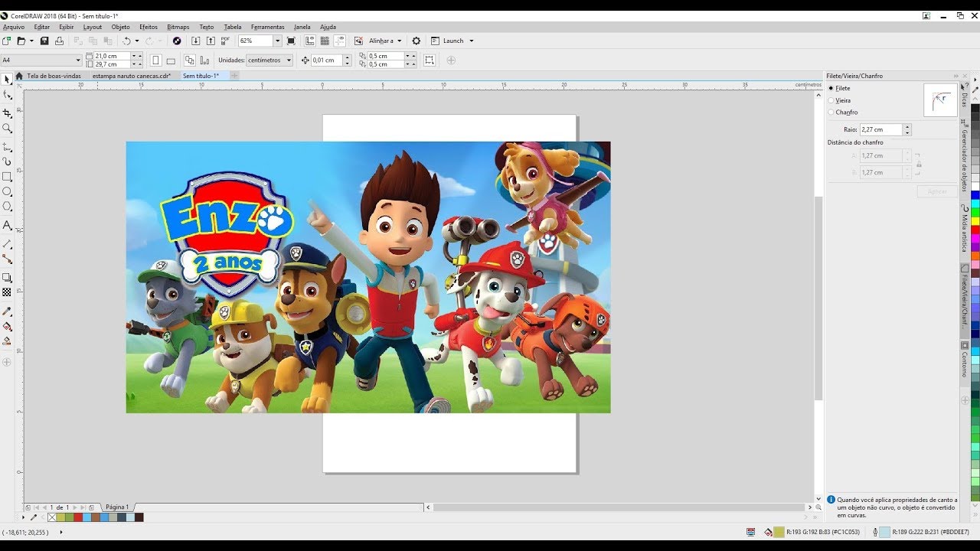Select the Filete radio option
Viewport: 980px width, 551px height.
pyautogui.click(x=831, y=88)
